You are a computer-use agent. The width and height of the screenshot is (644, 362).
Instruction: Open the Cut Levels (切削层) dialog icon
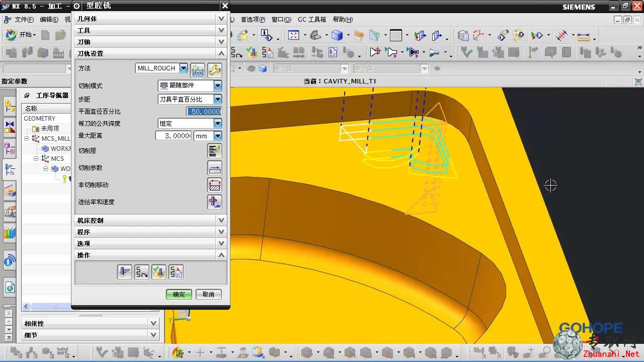pos(215,150)
